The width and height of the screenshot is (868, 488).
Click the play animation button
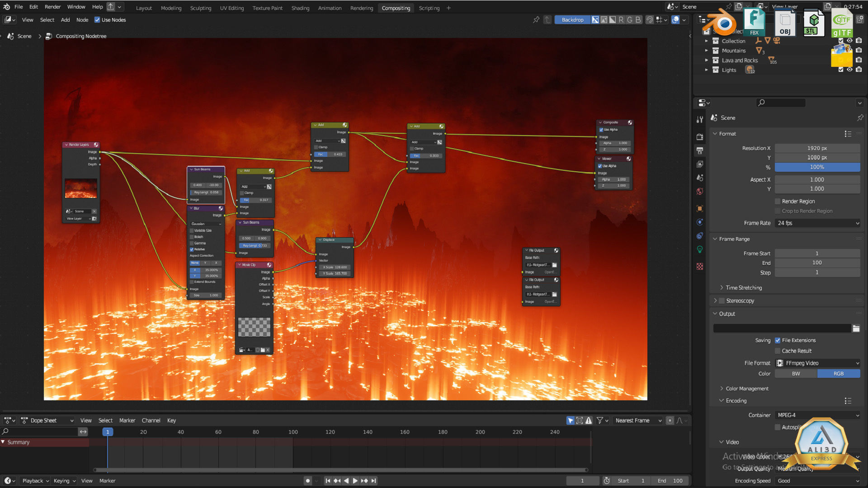click(355, 481)
